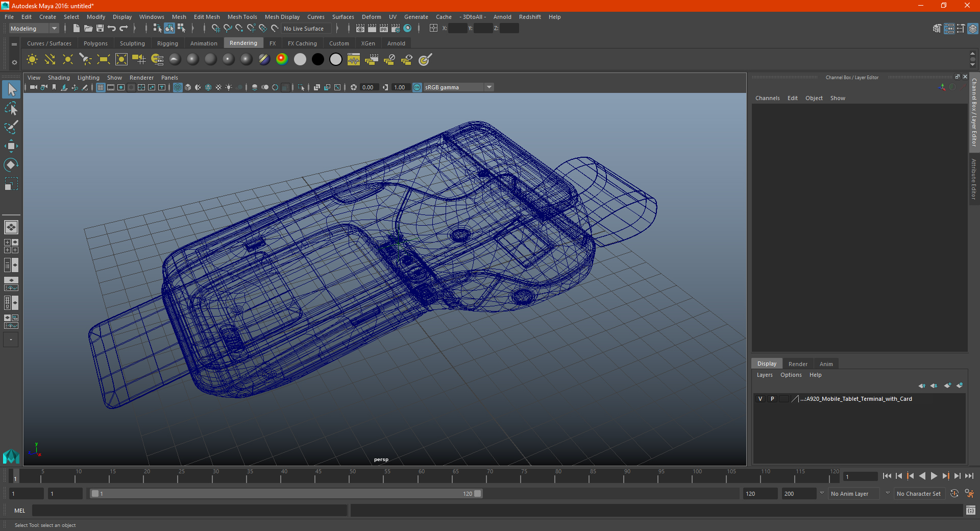Click the light gray material swatch on shelf

pos(300,59)
